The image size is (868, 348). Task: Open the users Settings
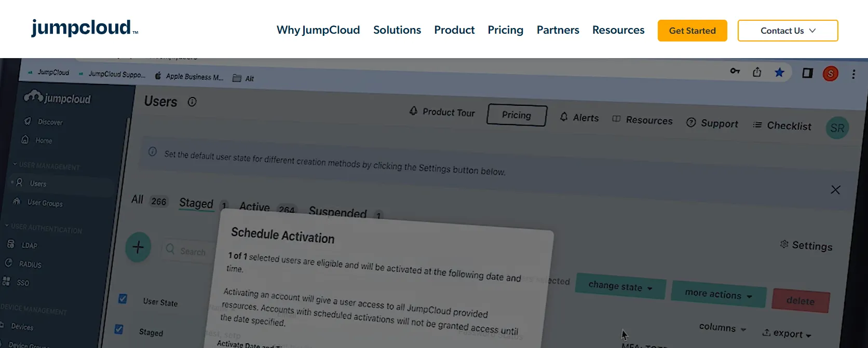806,245
